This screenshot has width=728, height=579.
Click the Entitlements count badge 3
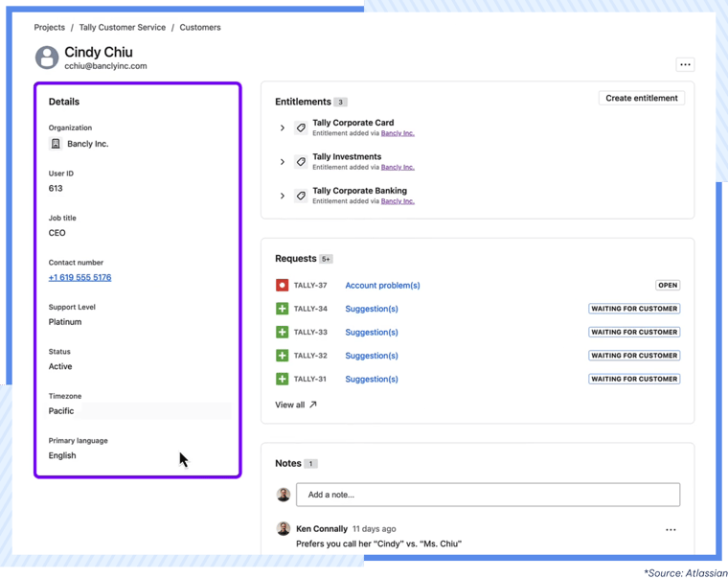pyautogui.click(x=340, y=103)
